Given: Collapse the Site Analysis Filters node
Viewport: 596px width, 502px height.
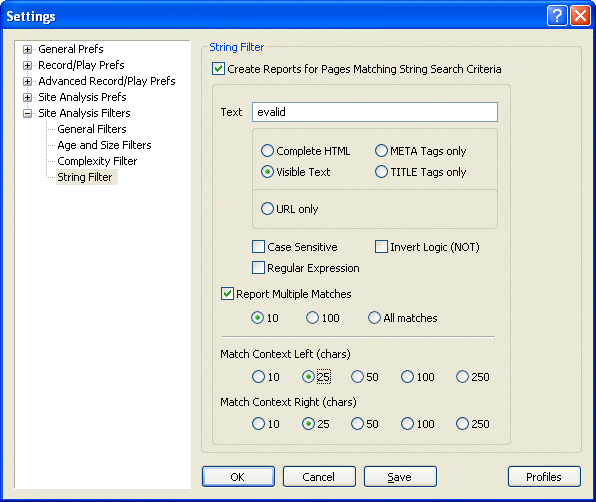Looking at the screenshot, I should pos(27,113).
